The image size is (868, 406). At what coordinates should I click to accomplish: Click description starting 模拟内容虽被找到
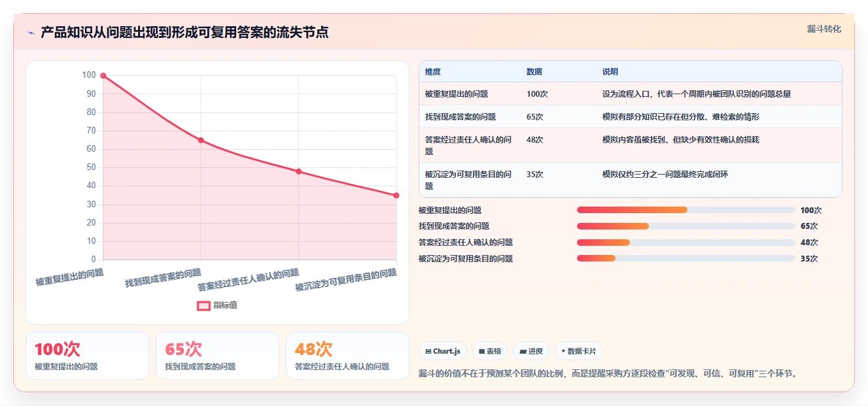(681, 140)
